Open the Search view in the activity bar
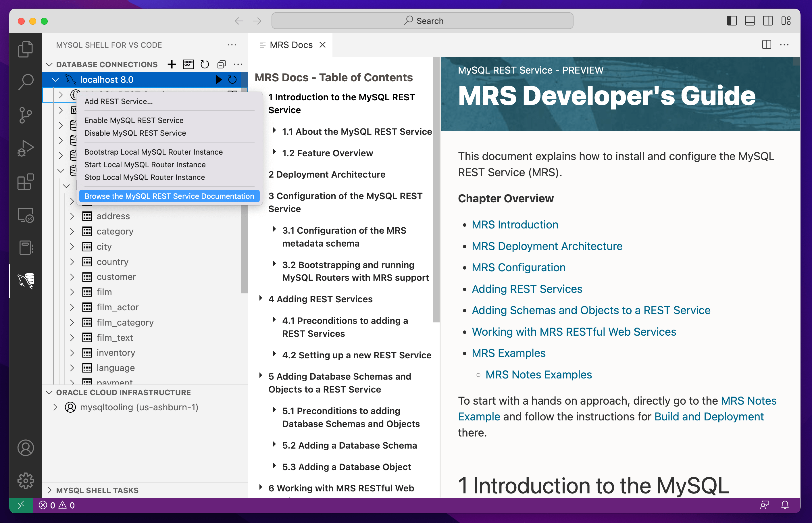Viewport: 812px width, 523px height. 26,82
